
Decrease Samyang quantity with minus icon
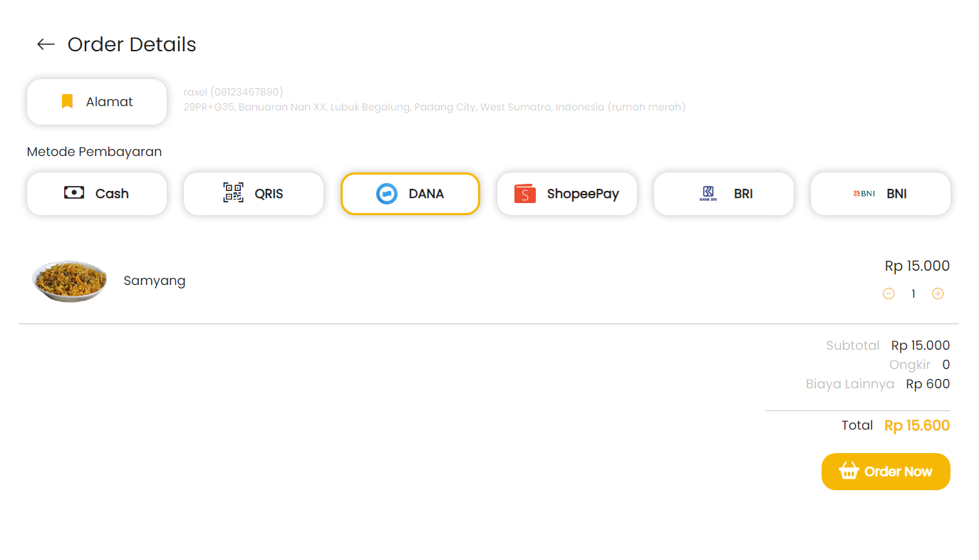[x=889, y=294]
